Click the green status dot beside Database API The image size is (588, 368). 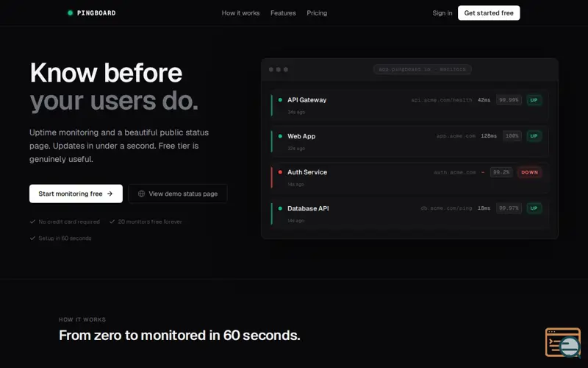click(280, 208)
